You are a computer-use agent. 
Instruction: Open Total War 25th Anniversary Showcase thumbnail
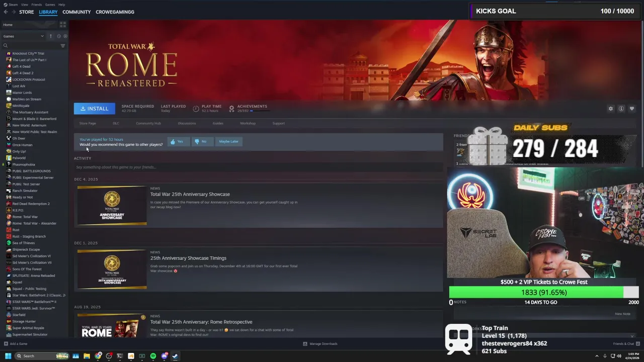[x=112, y=206]
